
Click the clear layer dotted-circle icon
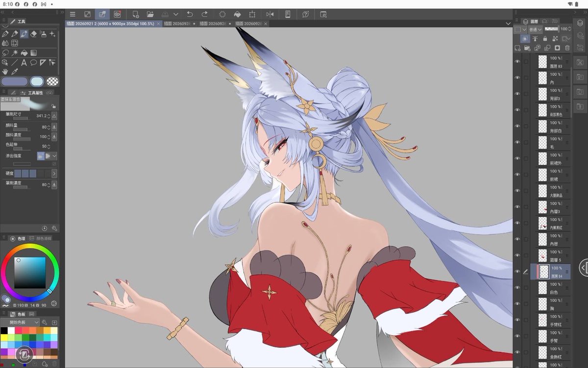222,14
